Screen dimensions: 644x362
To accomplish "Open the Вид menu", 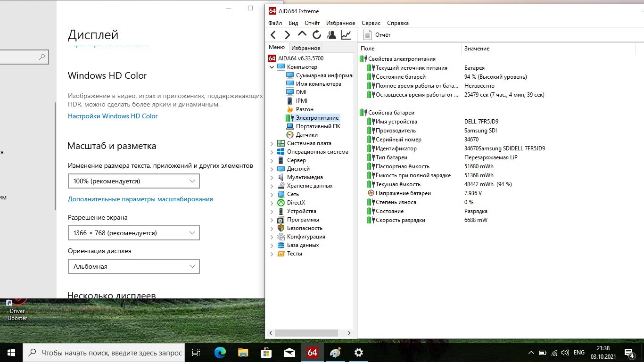I will click(293, 23).
